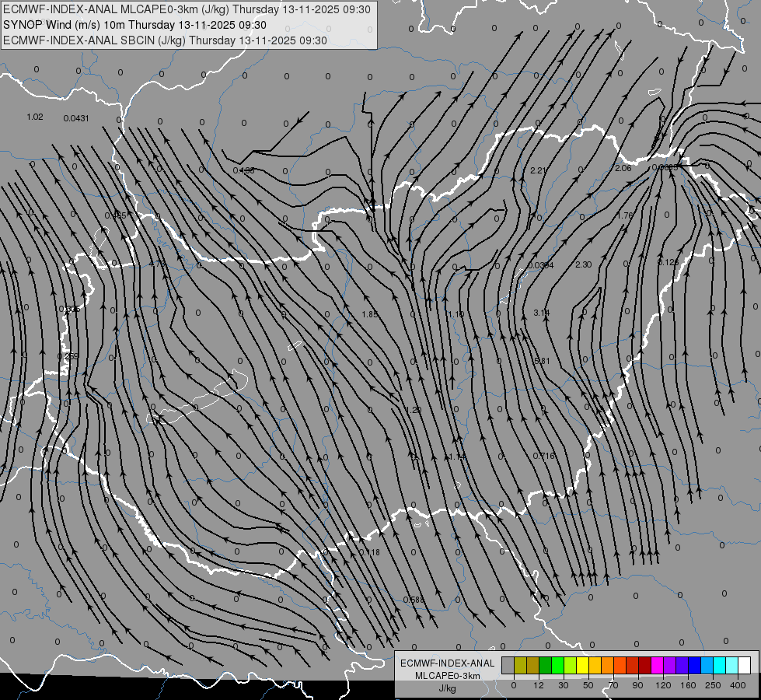Image resolution: width=761 pixels, height=700 pixels.
Task: Click the map value '1.85'
Action: pyautogui.click(x=370, y=314)
